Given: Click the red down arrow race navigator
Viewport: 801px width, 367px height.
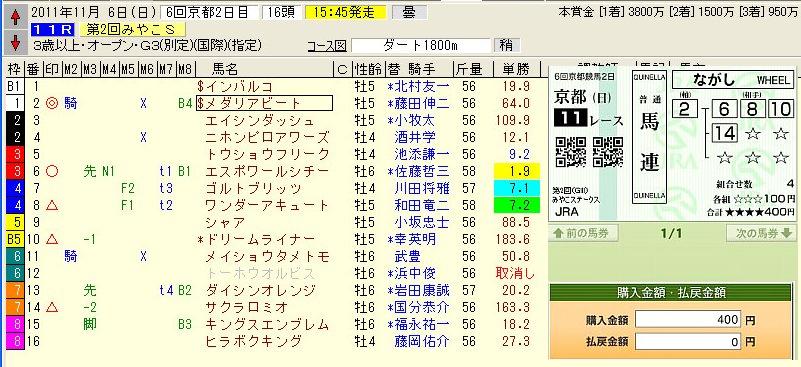Looking at the screenshot, I should (15, 43).
